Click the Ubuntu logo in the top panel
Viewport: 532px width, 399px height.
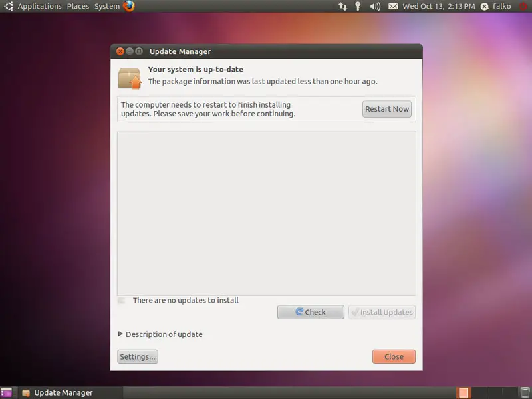pos(9,6)
